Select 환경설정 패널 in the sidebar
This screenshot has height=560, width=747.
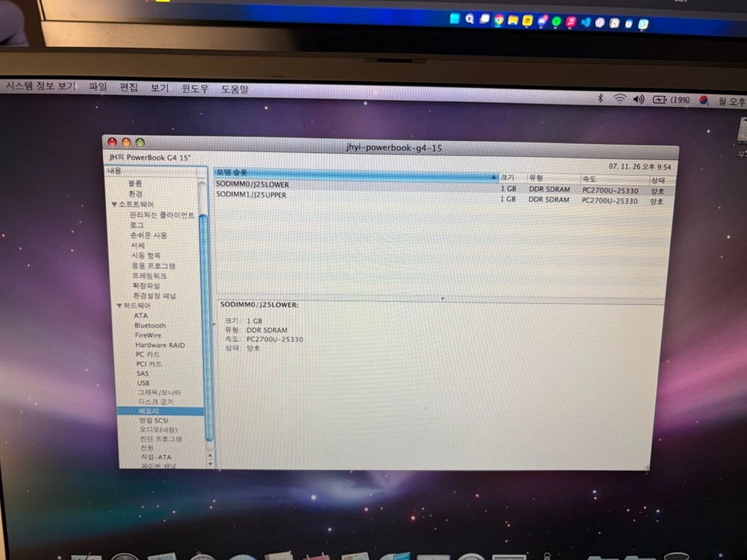(x=155, y=296)
